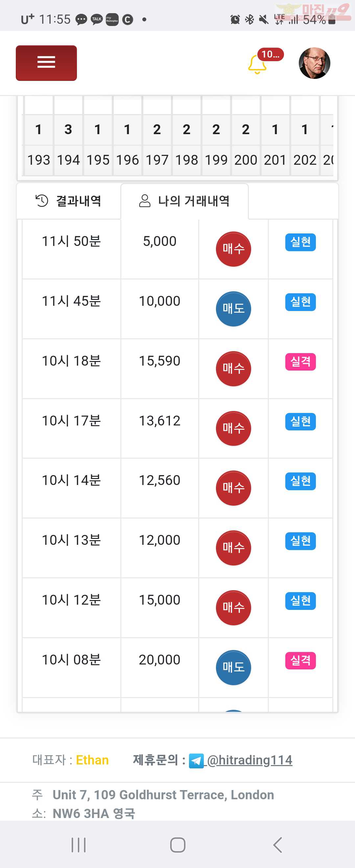Click 매수 badge for 11시 50분 trade
The image size is (355, 868).
point(233,249)
